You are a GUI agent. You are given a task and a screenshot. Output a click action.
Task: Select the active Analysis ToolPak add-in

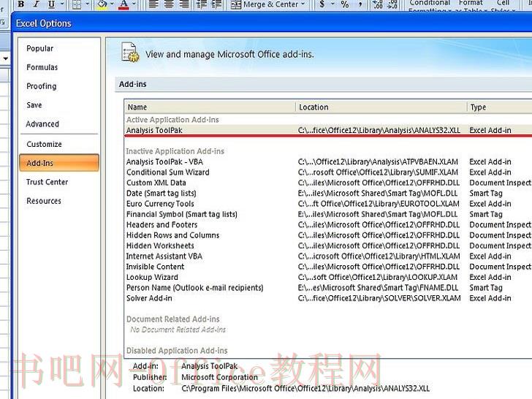(328, 130)
